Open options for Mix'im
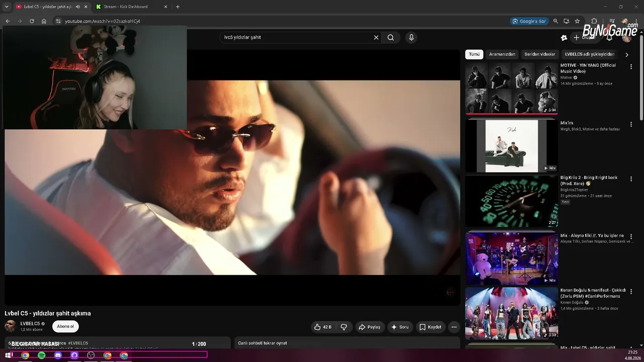The width and height of the screenshot is (644, 362). [x=631, y=124]
